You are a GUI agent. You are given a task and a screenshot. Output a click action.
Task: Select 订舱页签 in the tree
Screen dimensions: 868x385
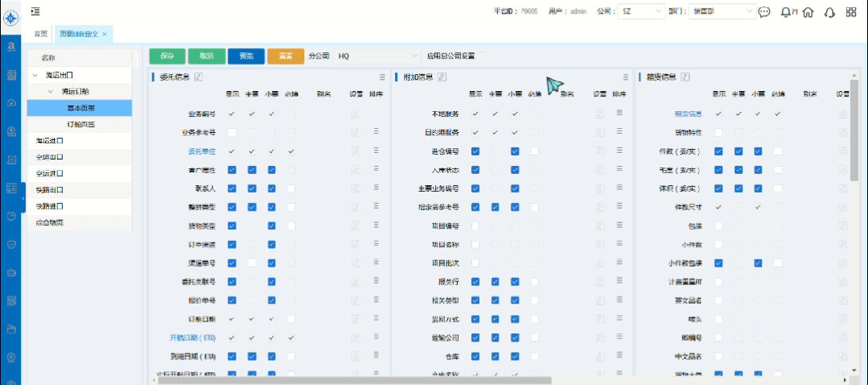coord(80,125)
